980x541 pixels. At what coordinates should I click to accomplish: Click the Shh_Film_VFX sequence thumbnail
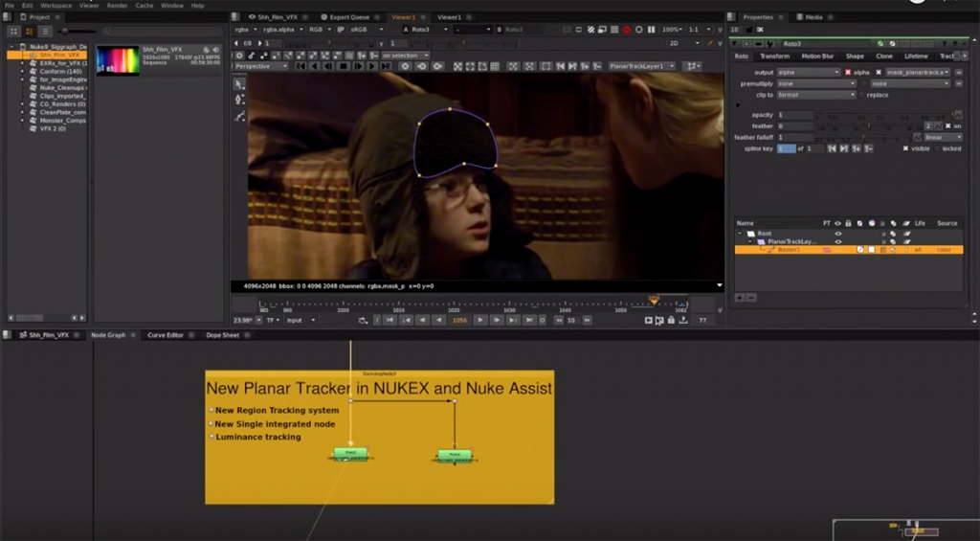coord(118,60)
